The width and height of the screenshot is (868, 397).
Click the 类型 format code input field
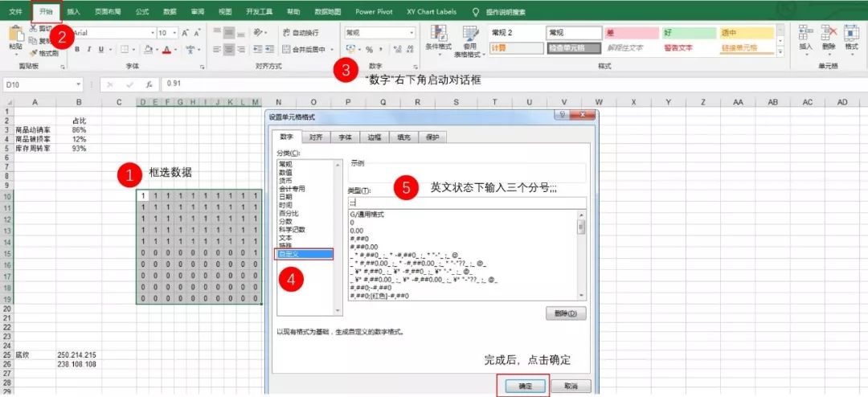point(466,203)
